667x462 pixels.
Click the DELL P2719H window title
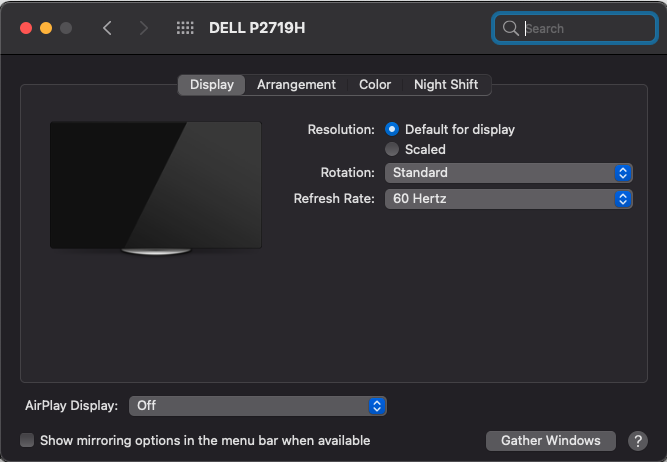pos(257,28)
